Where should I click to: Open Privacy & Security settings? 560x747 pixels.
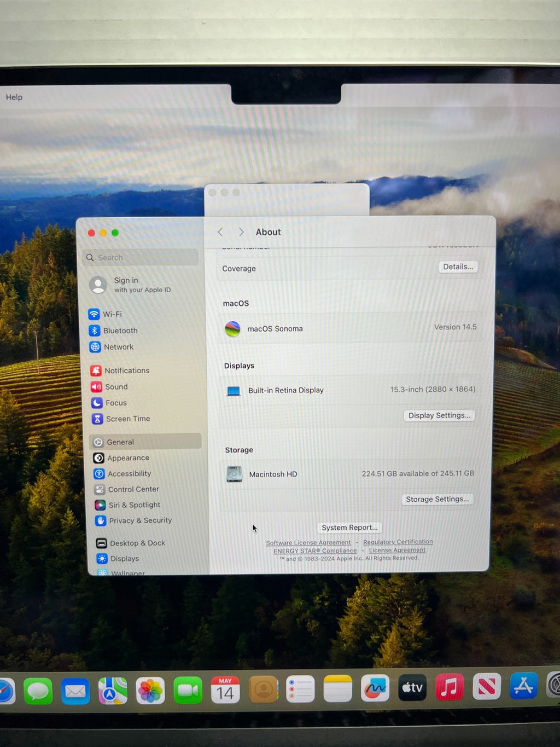133,520
